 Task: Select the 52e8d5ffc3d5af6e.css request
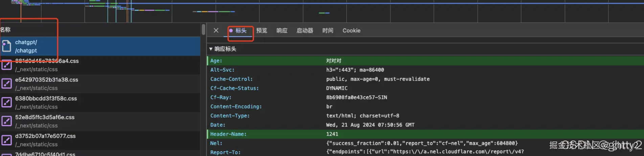coord(100,121)
